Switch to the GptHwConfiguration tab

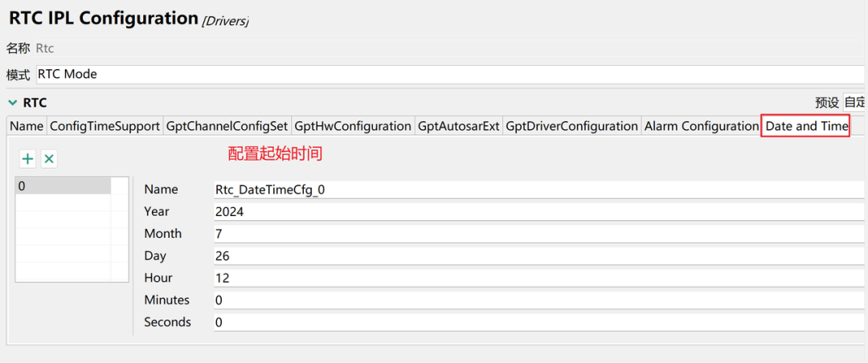pyautogui.click(x=353, y=126)
